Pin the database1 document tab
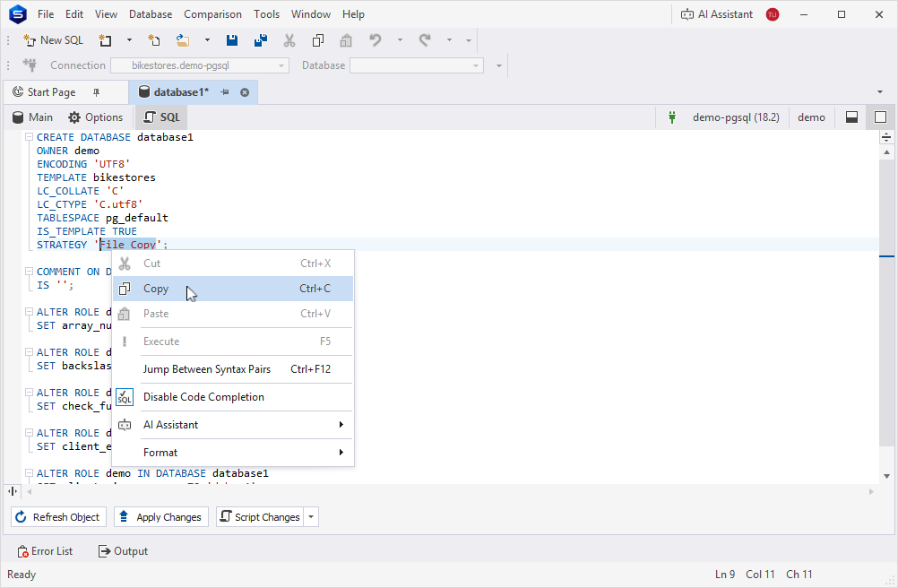898x588 pixels. [x=224, y=92]
